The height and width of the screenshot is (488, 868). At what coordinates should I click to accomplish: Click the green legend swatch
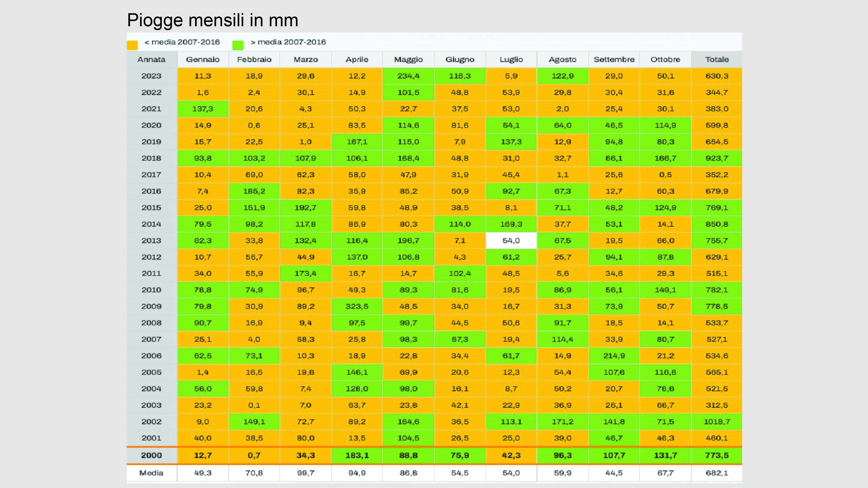(x=238, y=45)
